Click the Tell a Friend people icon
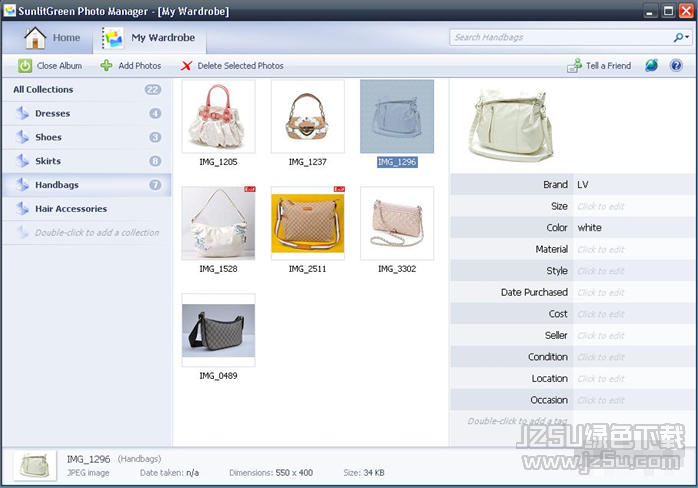698x488 pixels. tap(574, 65)
